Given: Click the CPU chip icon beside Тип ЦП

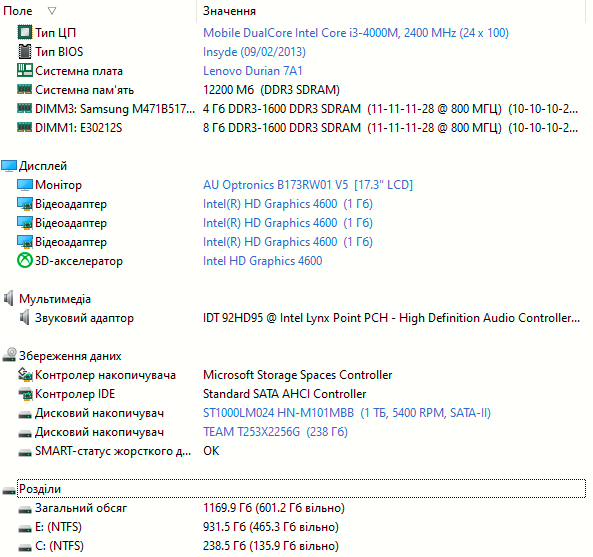Looking at the screenshot, I should pos(25,33).
